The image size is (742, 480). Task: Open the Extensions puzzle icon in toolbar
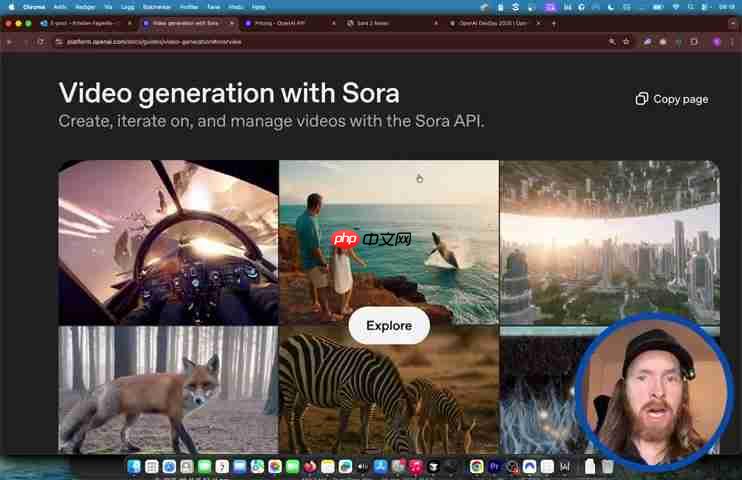(694, 42)
